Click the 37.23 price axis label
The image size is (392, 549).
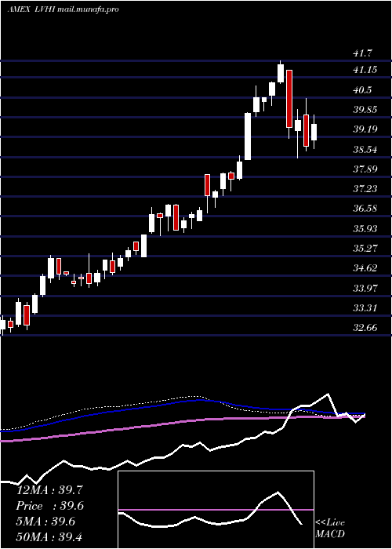tap(365, 189)
